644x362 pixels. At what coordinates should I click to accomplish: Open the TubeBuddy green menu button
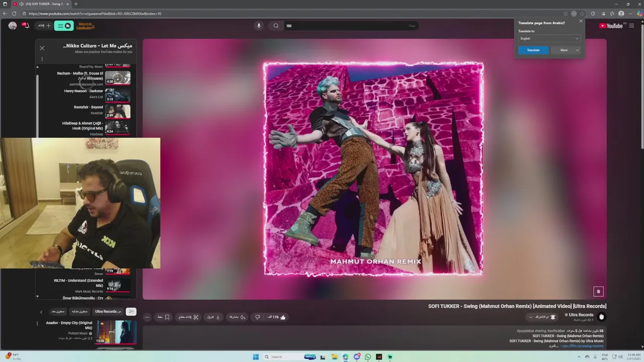pyautogui.click(x=64, y=26)
